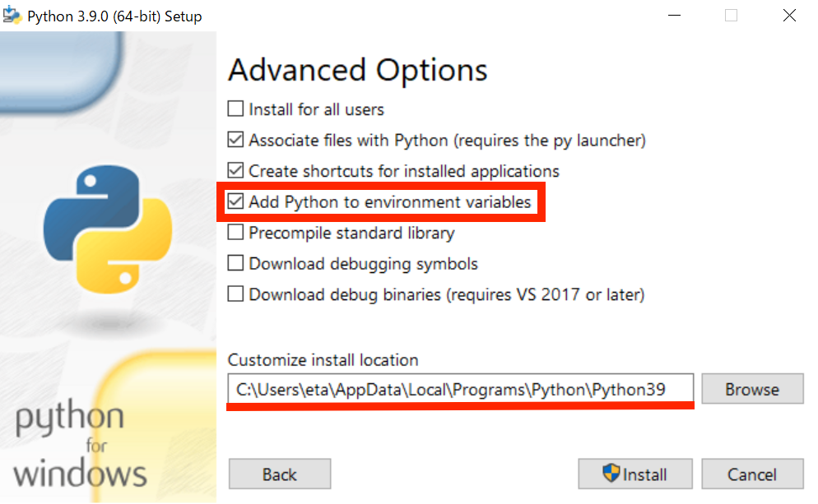
Task: Click inside the install location path field
Action: (x=461, y=388)
